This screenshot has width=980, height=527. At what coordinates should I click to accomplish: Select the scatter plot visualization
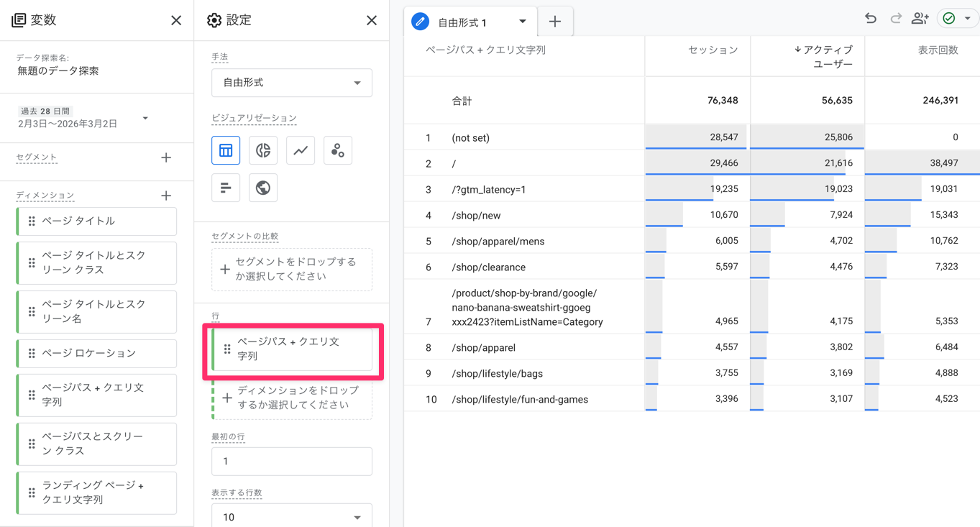tap(338, 150)
